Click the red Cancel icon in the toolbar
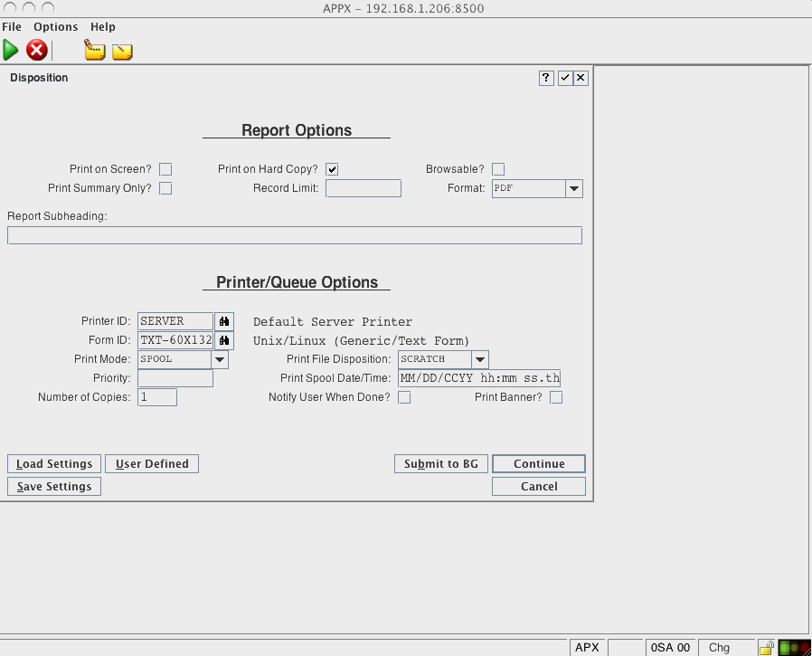 coord(36,51)
